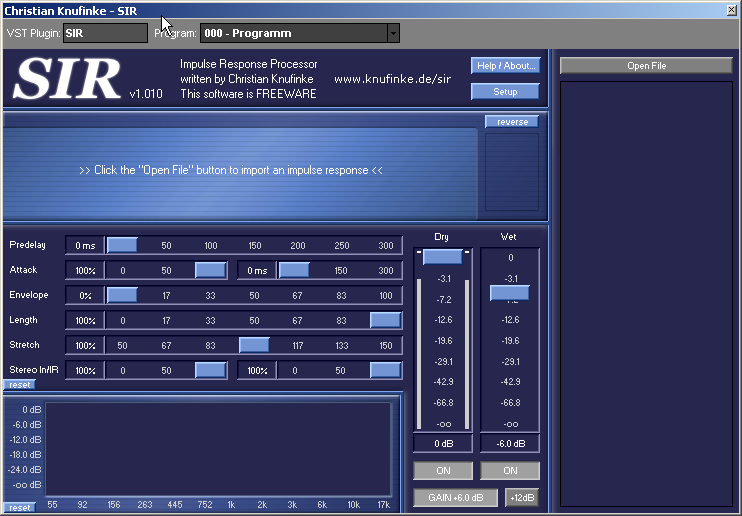Click the Length slider handle
The image size is (742, 516).
[385, 320]
